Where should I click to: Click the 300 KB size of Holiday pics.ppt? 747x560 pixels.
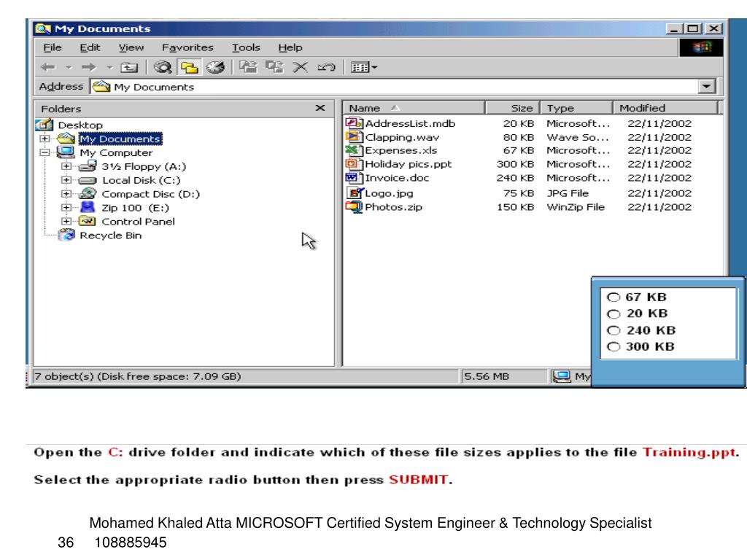click(x=515, y=164)
